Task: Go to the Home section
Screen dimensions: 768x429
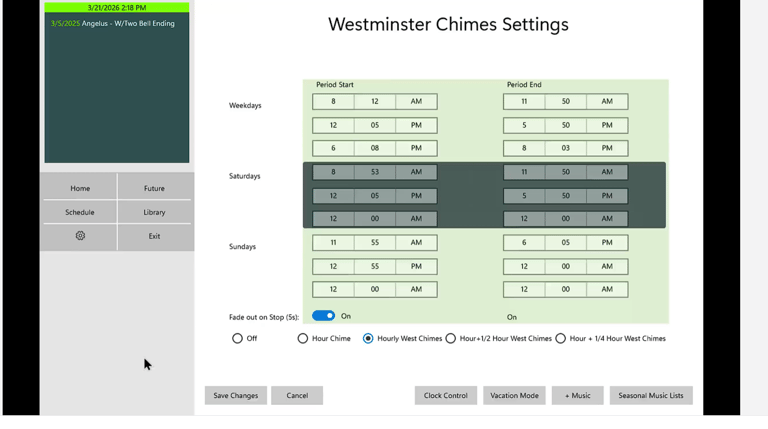Action: pos(80,188)
